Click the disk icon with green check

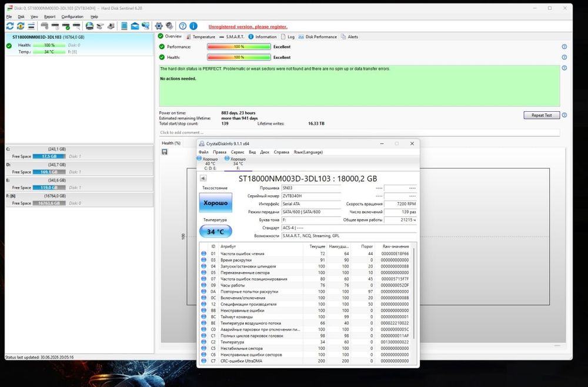[x=66, y=26]
